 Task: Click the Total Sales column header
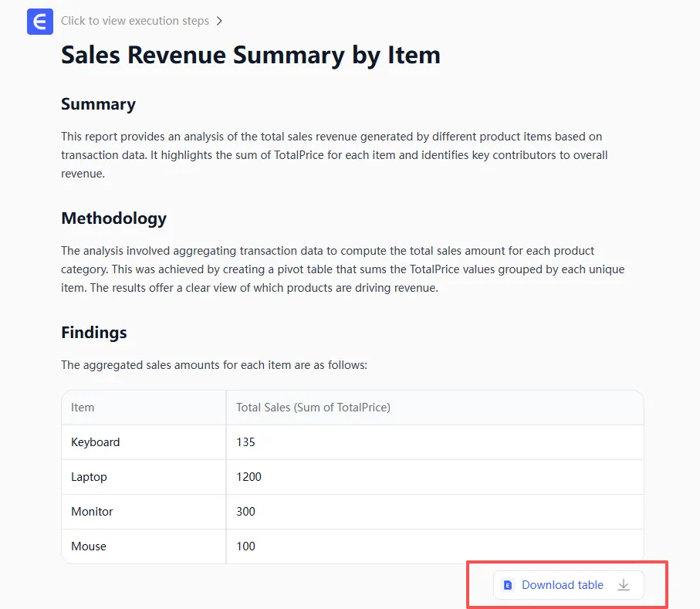tap(313, 407)
